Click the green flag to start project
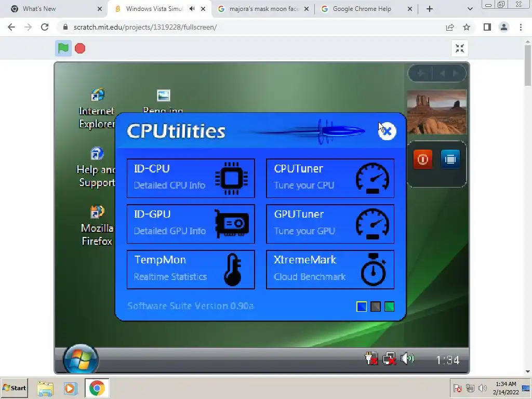 point(63,48)
